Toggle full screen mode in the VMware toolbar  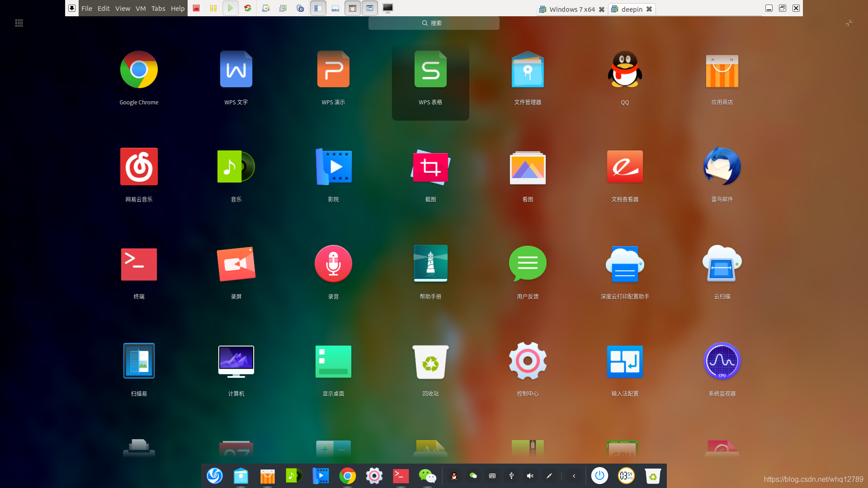coord(353,8)
